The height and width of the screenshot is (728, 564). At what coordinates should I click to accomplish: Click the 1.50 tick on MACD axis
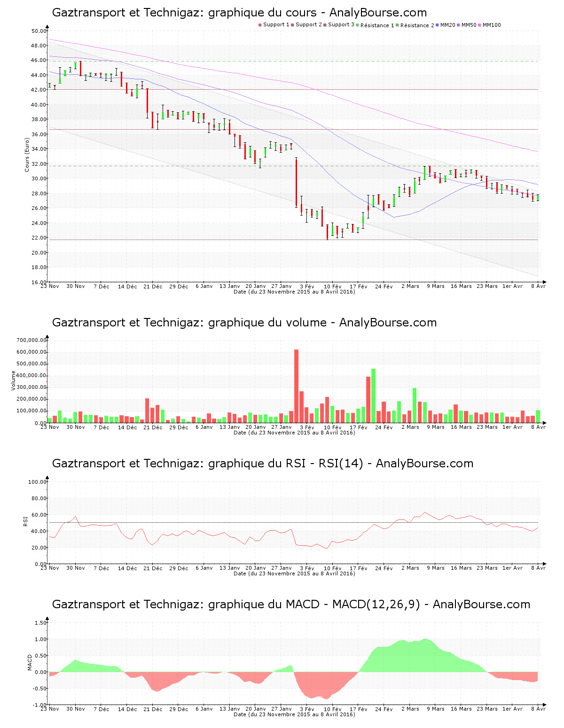(41, 623)
